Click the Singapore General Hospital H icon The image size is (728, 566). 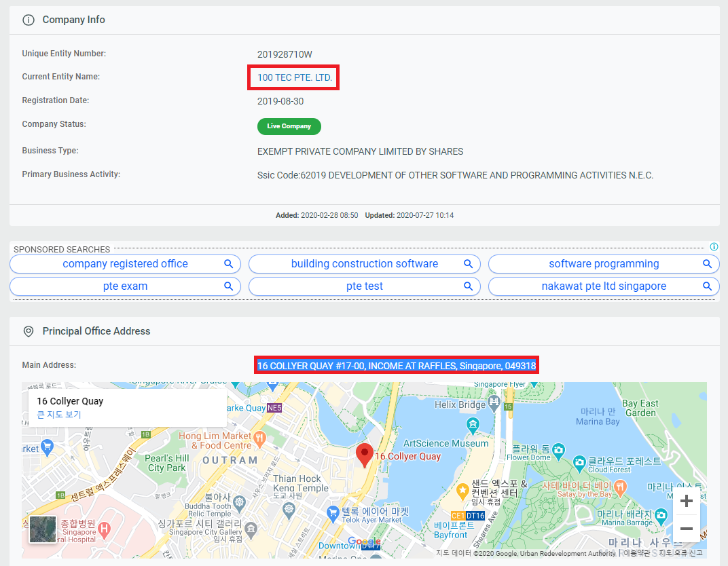tap(105, 529)
